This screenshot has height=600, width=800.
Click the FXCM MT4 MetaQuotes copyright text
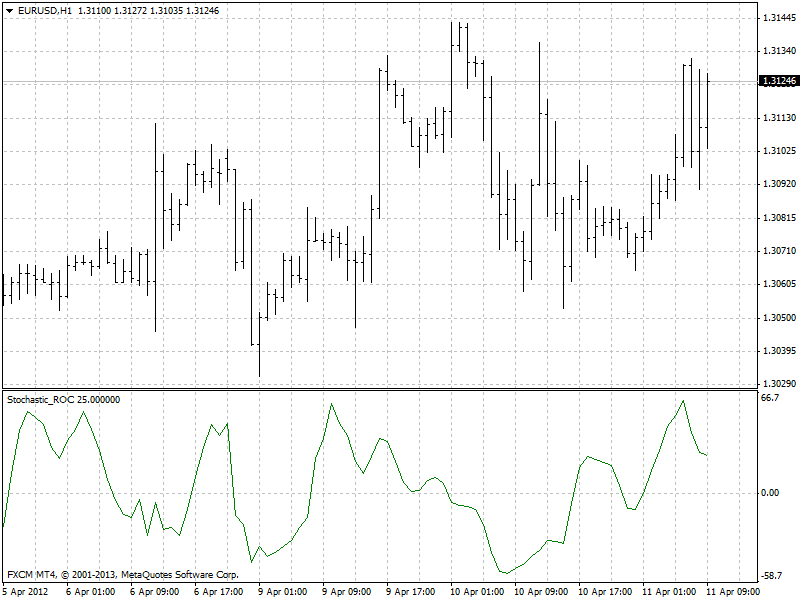[123, 575]
